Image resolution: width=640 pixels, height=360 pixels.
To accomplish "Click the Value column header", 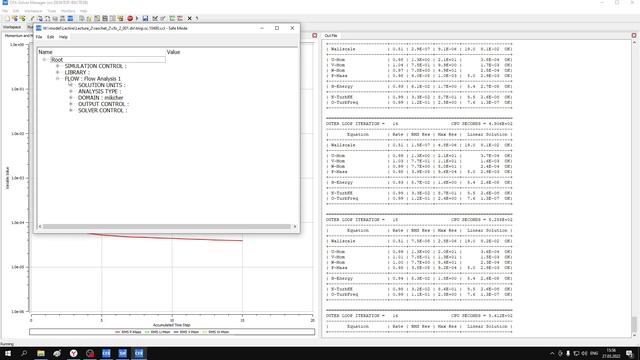I will 173,52.
